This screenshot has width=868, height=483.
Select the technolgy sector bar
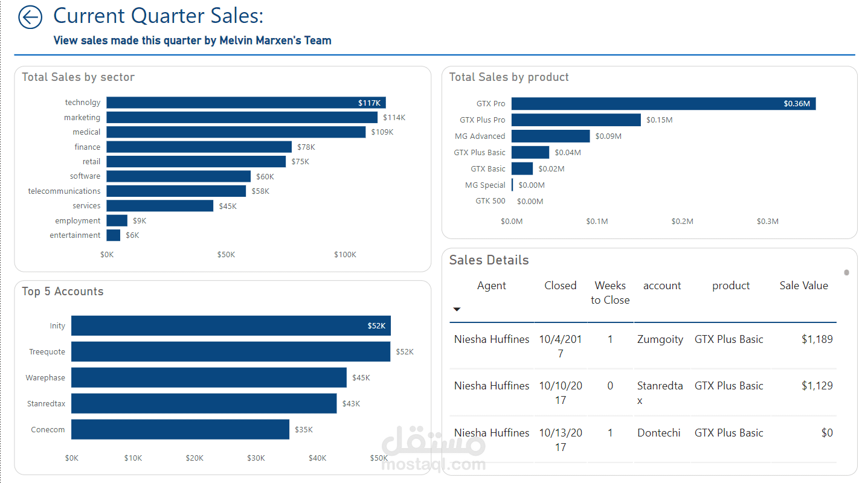click(x=246, y=103)
